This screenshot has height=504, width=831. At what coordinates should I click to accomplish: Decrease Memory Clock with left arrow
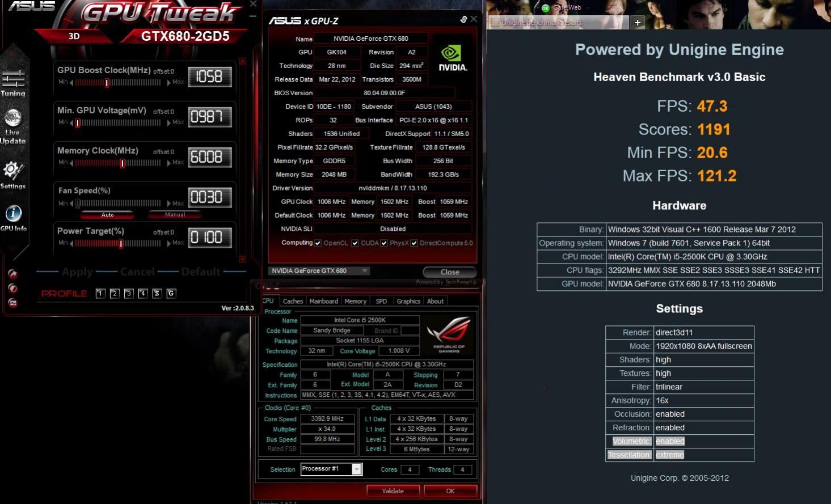click(71, 163)
